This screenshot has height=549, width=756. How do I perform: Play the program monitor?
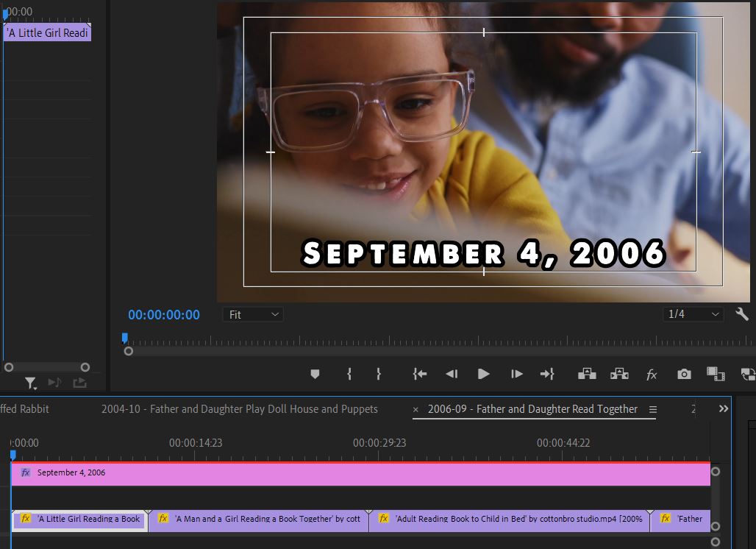point(484,374)
